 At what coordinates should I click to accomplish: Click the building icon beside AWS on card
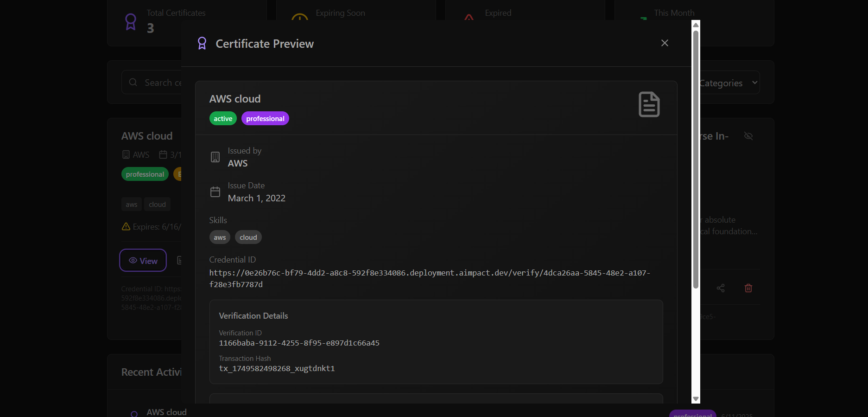[x=126, y=154]
